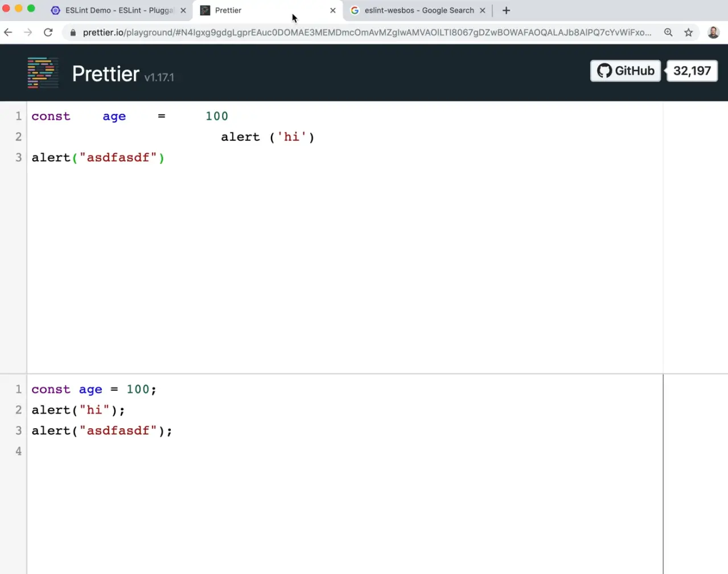Bookmark page with star icon
The image size is (728, 574).
pos(688,32)
